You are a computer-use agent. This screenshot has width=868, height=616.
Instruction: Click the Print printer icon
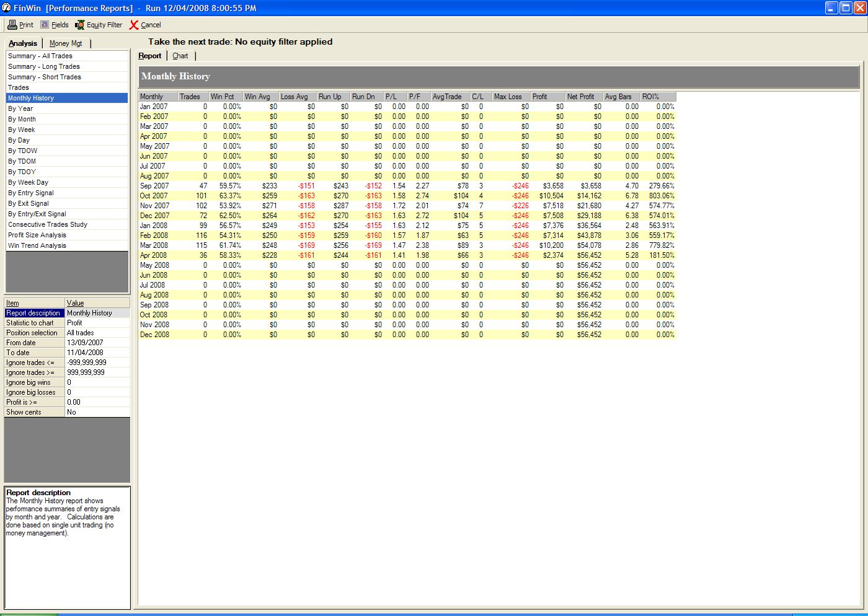coord(12,25)
